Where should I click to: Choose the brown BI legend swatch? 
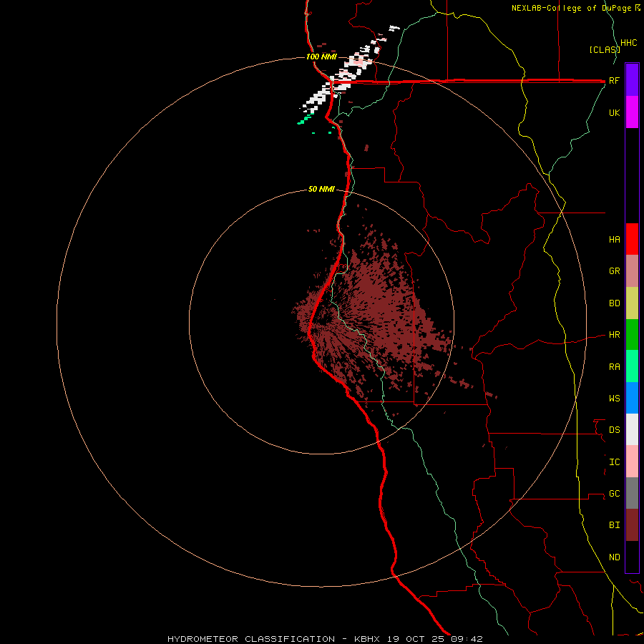(x=632, y=525)
